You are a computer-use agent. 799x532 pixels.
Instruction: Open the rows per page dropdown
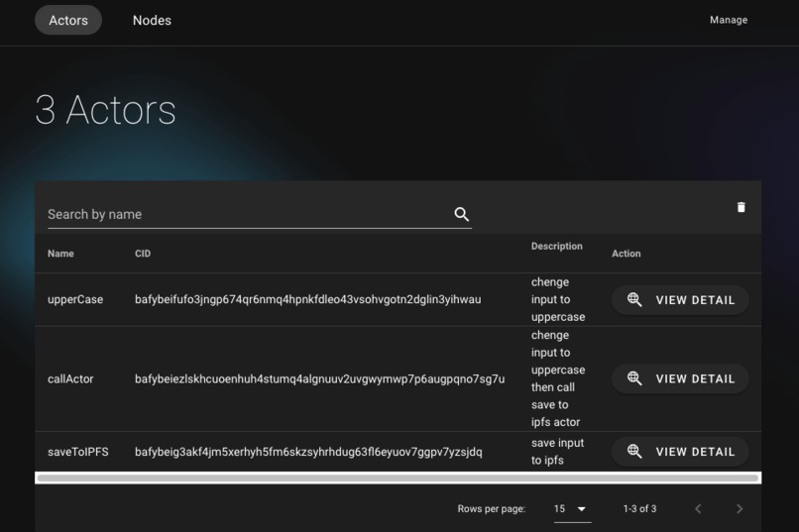point(572,508)
